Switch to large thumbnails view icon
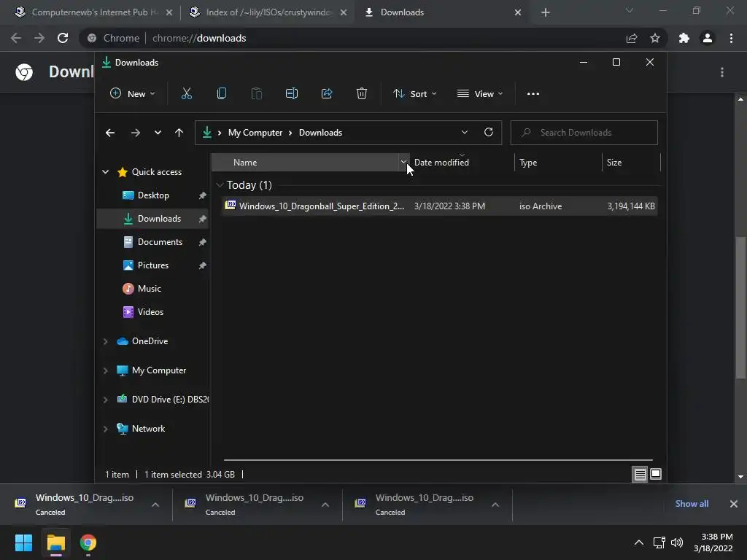The width and height of the screenshot is (747, 560). point(656,474)
